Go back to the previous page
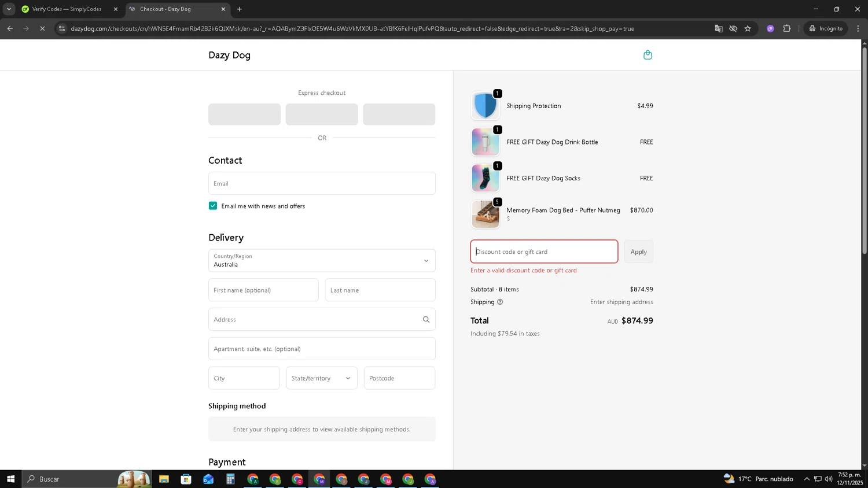The height and width of the screenshot is (488, 868). click(10, 28)
